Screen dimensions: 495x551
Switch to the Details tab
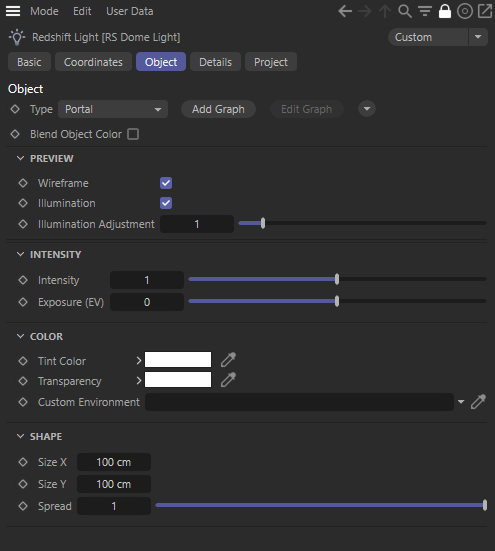[x=215, y=62]
